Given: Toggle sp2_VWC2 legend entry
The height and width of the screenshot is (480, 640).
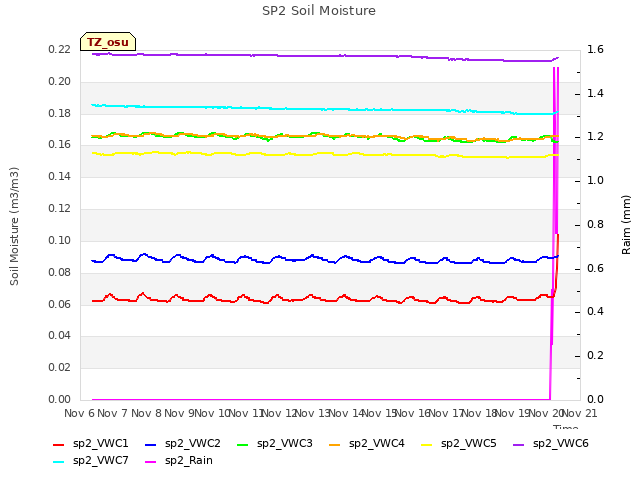Looking at the screenshot, I should click(x=183, y=444).
